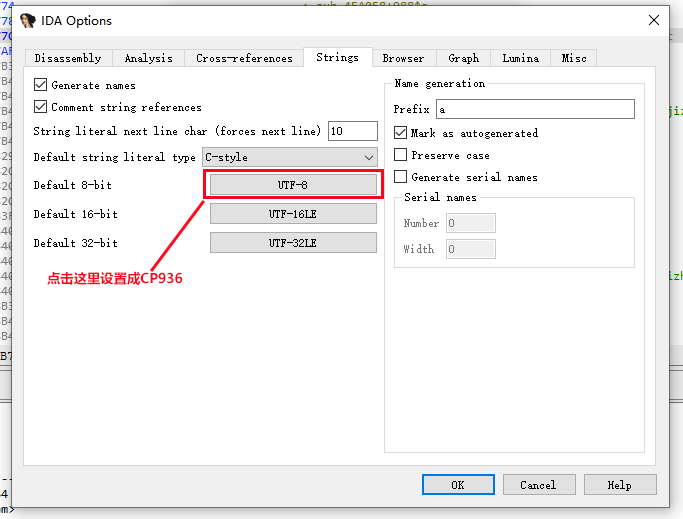This screenshot has height=519, width=683.
Task: Switch to the Graph tab
Action: pyautogui.click(x=463, y=58)
